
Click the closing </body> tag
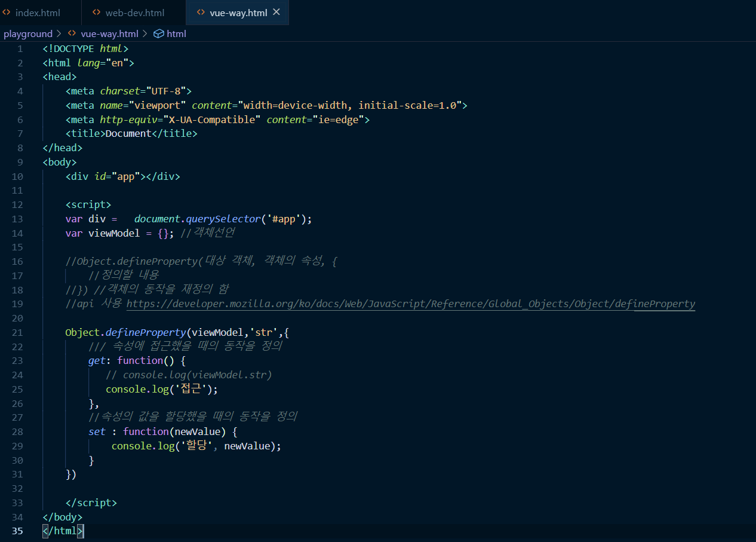pyautogui.click(x=63, y=517)
